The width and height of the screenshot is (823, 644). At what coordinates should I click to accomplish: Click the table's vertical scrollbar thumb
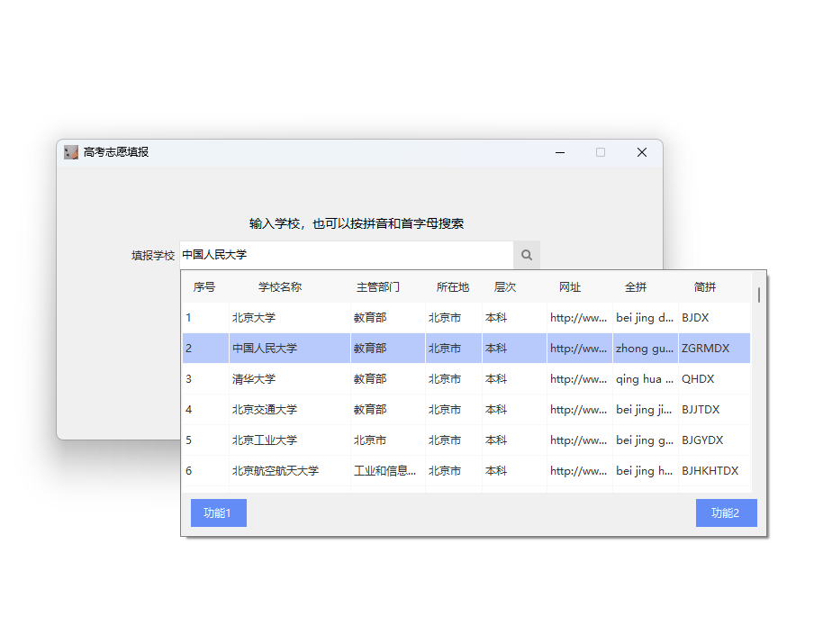[759, 295]
